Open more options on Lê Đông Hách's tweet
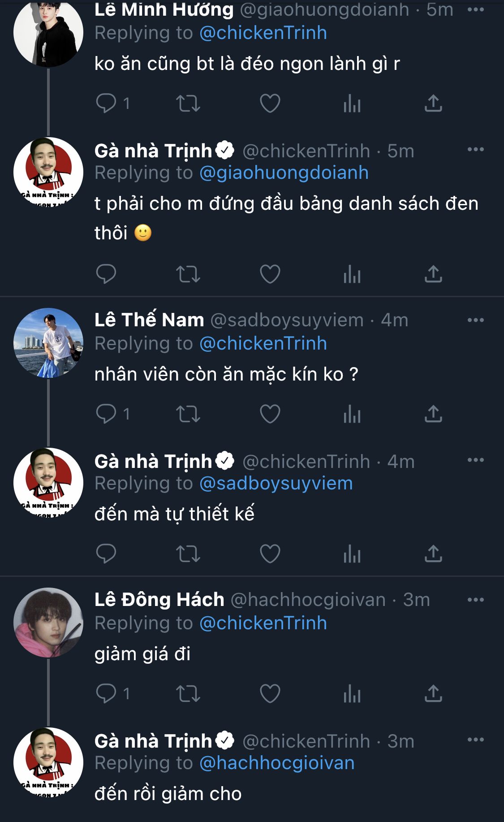This screenshot has width=504, height=822. (x=475, y=600)
